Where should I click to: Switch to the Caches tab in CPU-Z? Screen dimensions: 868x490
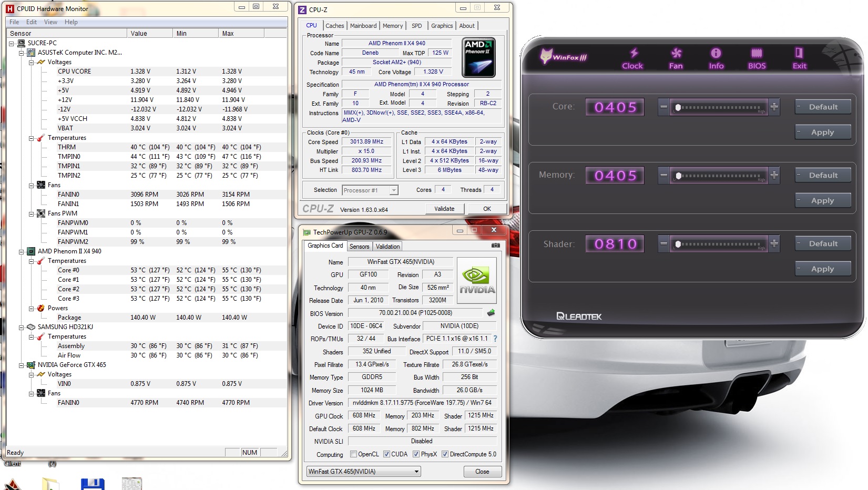pyautogui.click(x=335, y=26)
